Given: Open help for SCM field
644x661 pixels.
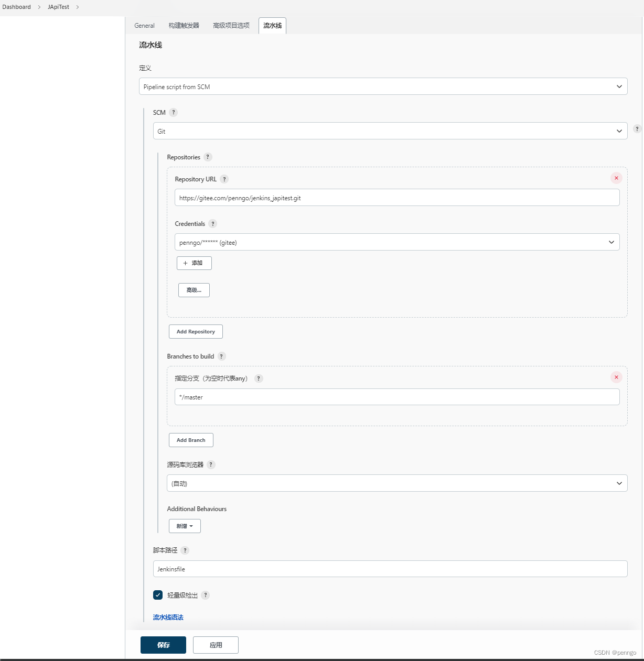Looking at the screenshot, I should click(x=174, y=112).
